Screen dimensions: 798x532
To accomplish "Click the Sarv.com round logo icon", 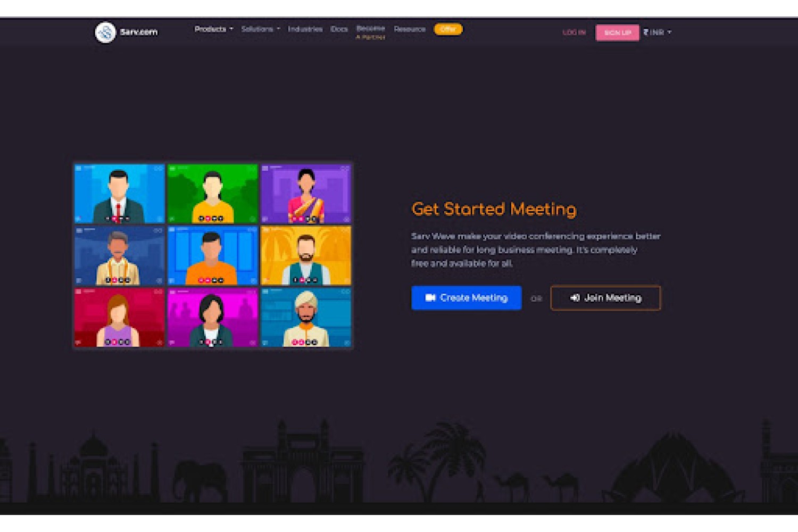I will (105, 32).
